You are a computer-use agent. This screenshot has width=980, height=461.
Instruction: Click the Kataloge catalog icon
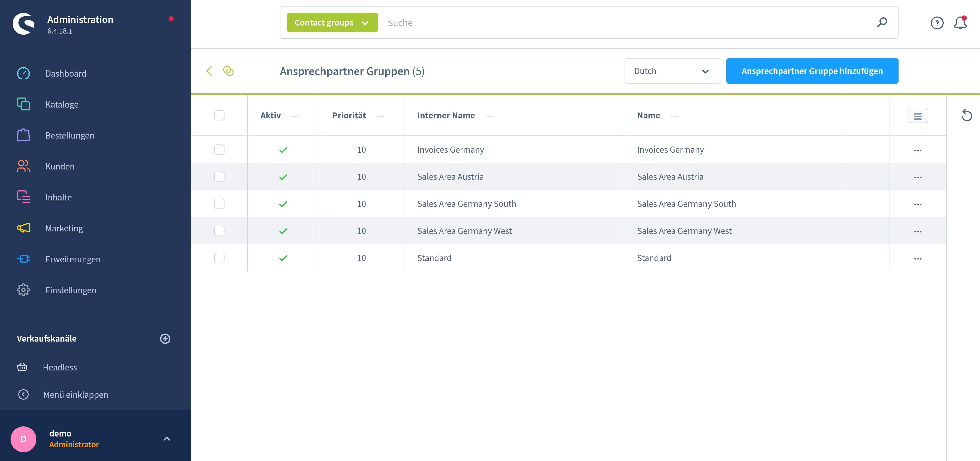click(x=24, y=104)
